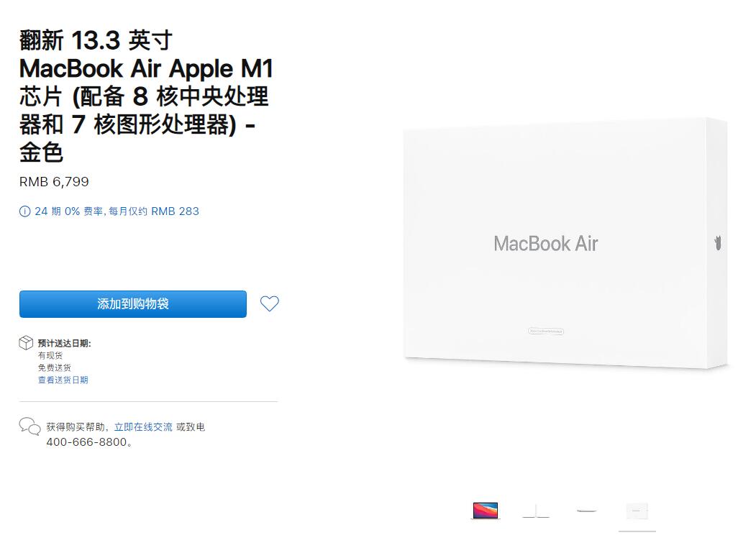Select the open laptop side-view thumbnail
This screenshot has height=553, width=756.
point(536,511)
